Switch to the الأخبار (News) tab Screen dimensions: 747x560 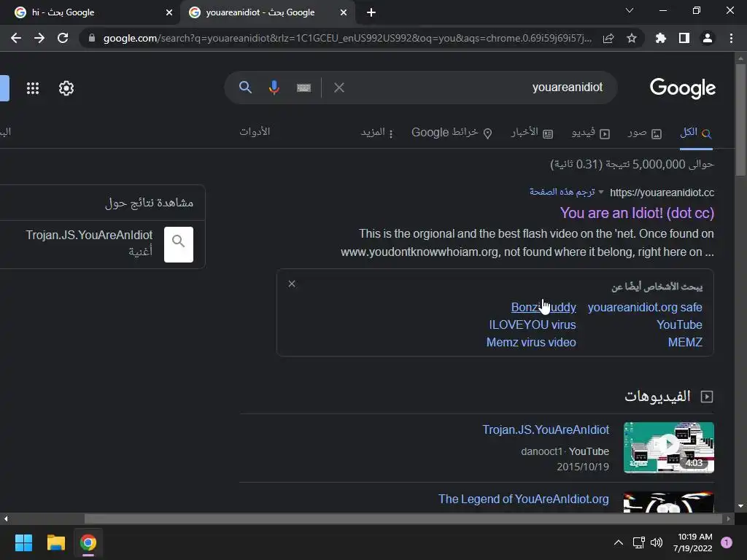532,133
